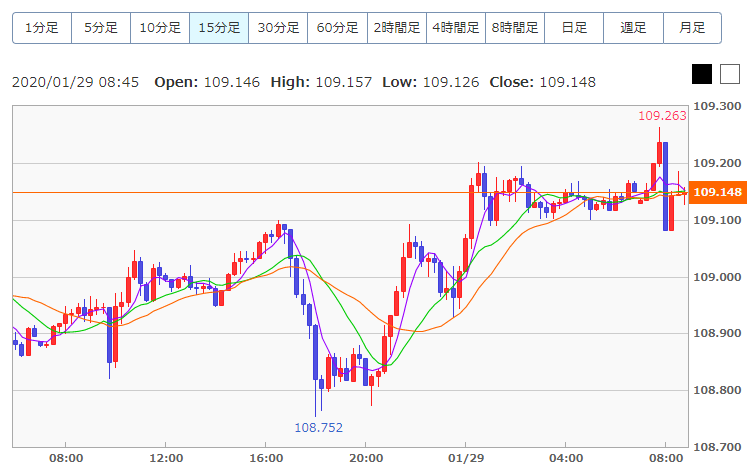Click the 01/29 date axis label
Viewport: 751px width, 472px height.
[x=466, y=458]
